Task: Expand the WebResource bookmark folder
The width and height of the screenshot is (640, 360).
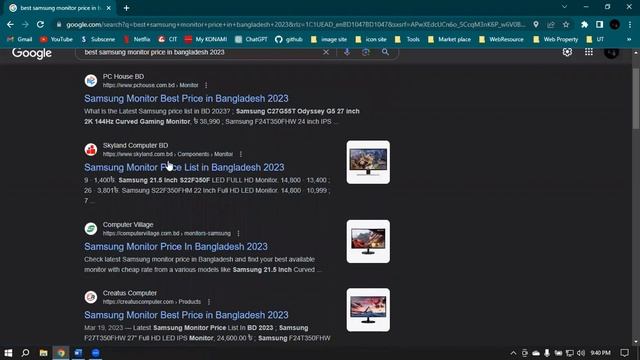Action: 501,39
